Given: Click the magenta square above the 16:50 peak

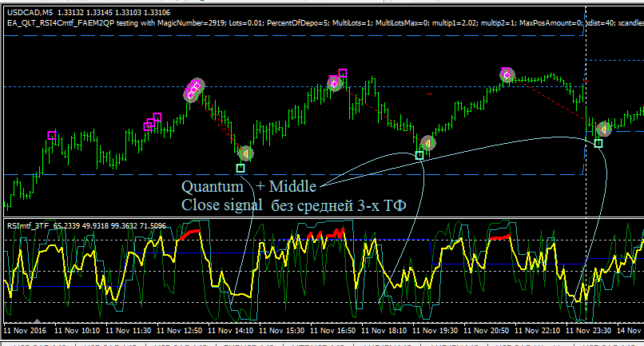Looking at the screenshot, I should [x=343, y=74].
